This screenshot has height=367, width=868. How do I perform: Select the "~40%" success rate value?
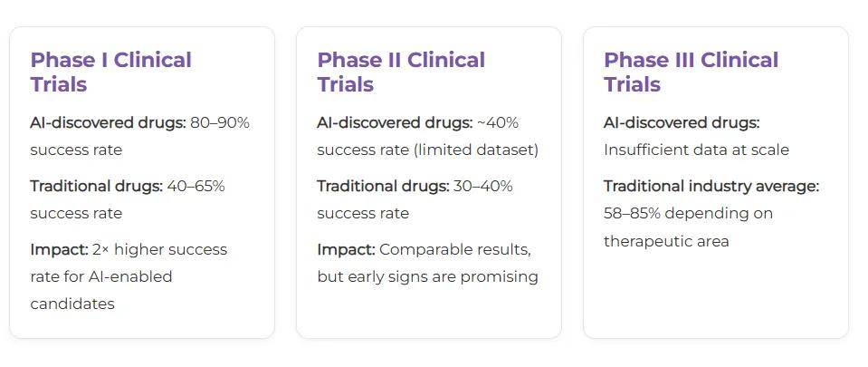(498, 122)
